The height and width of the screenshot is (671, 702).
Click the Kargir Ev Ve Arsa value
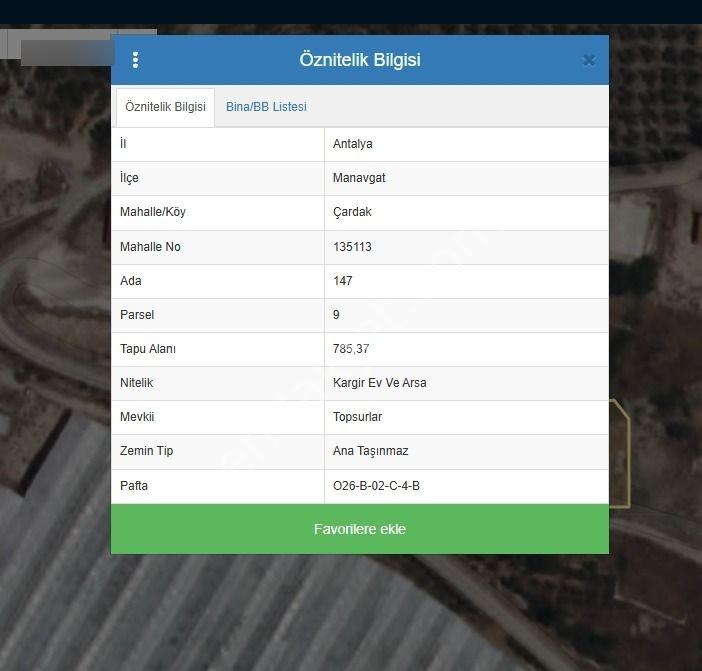point(379,383)
